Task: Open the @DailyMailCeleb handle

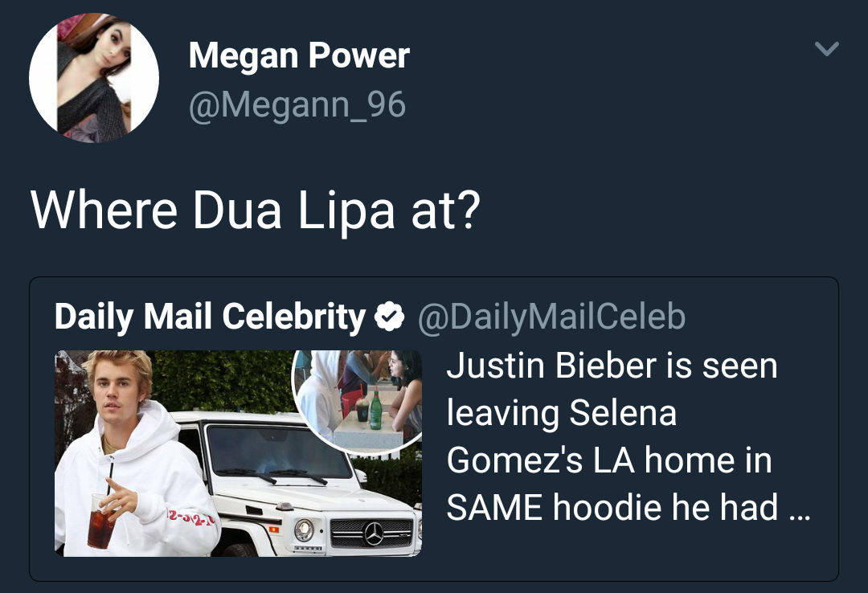Action: click(552, 317)
